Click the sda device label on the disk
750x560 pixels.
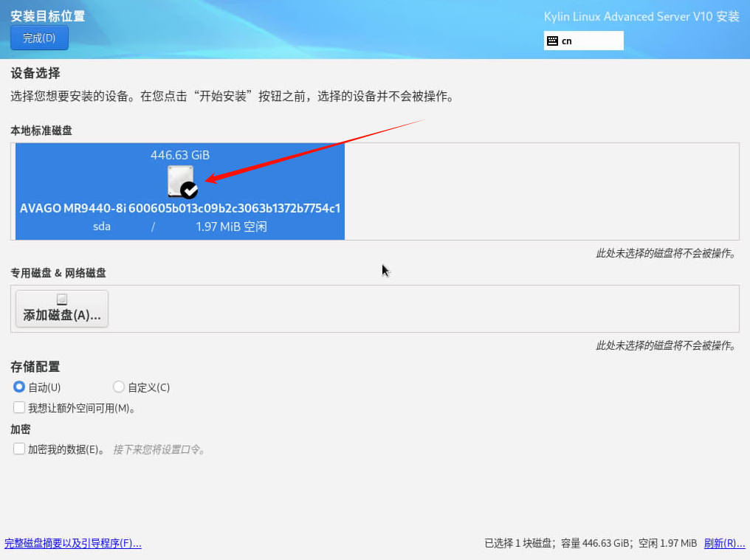click(101, 227)
